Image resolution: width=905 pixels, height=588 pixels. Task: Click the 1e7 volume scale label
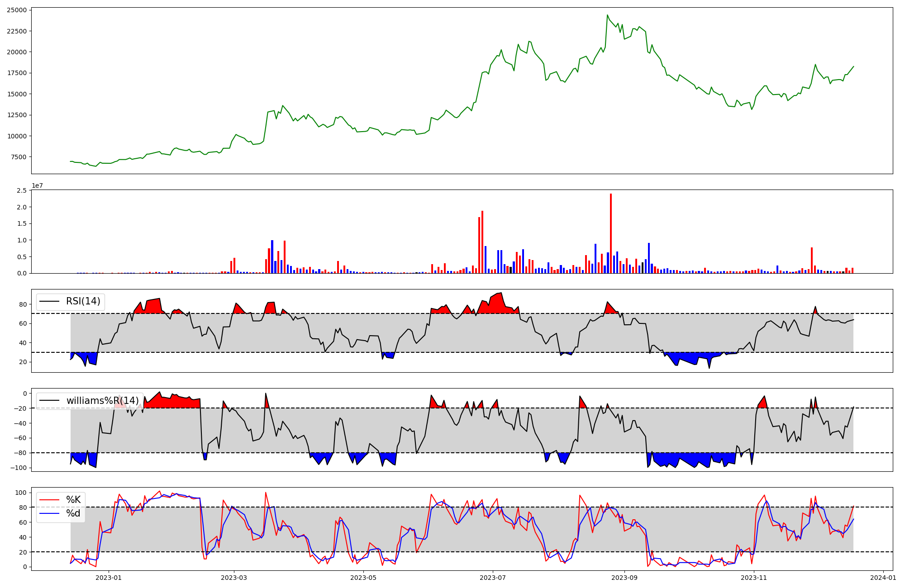37,185
